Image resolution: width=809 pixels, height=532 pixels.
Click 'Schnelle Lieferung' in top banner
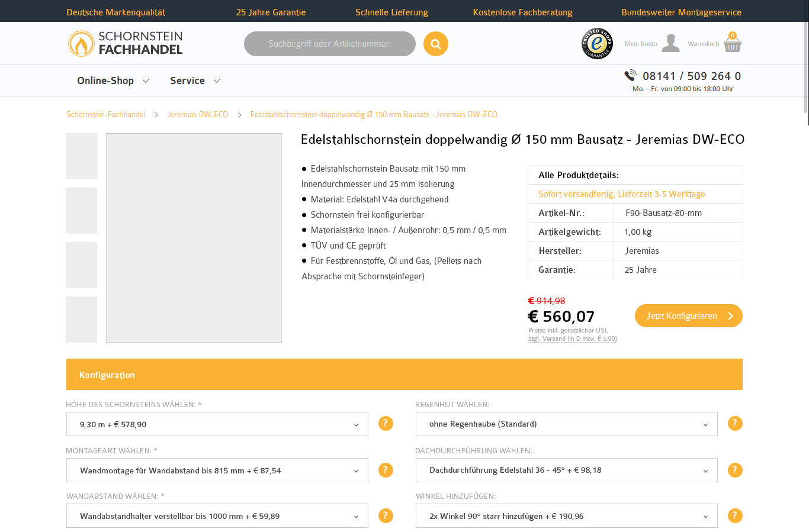[x=391, y=12]
